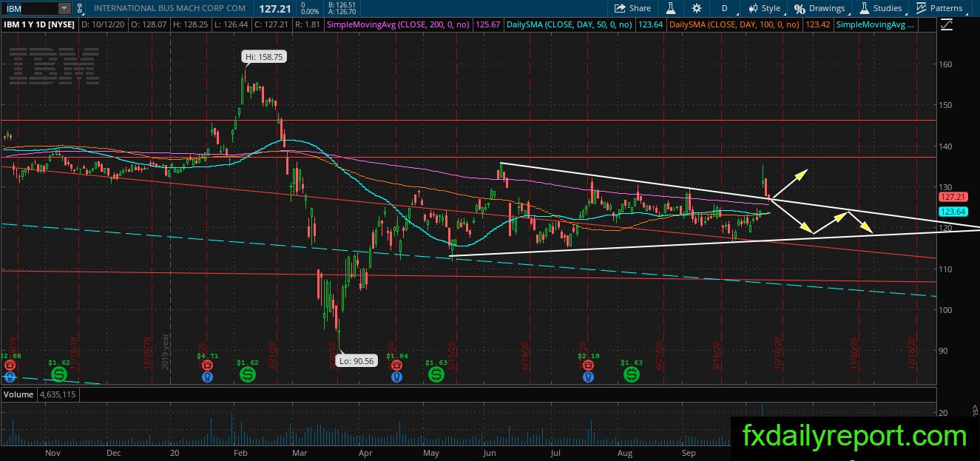The width and height of the screenshot is (980, 461).
Task: Click the 123.42 SMA value in header
Action: coord(817,24)
